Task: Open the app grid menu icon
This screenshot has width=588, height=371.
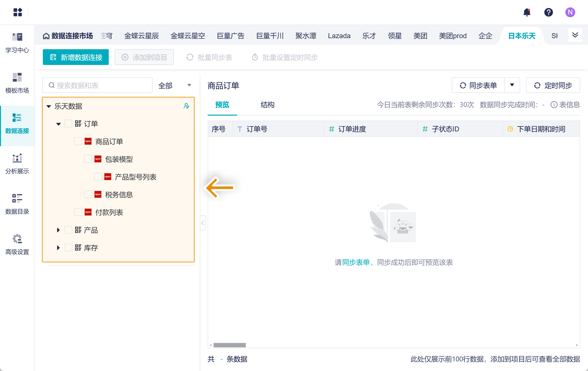Action: coord(18,12)
